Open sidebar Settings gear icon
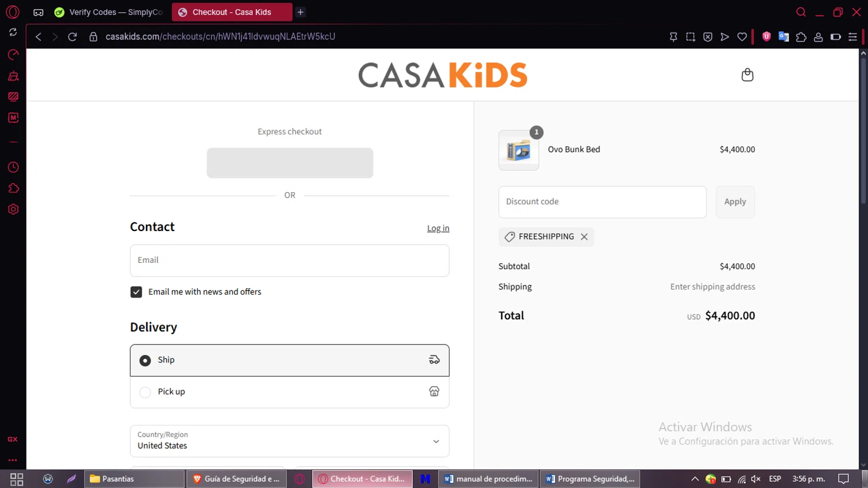 coord(13,209)
